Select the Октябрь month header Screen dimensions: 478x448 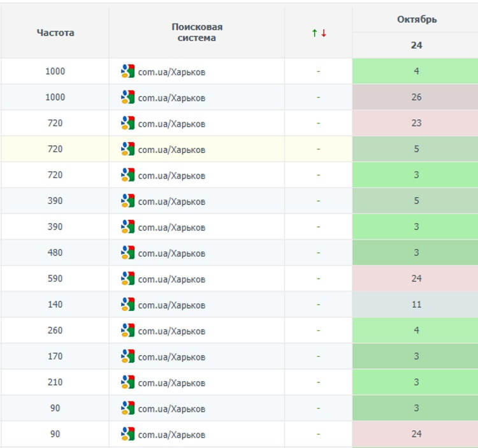pyautogui.click(x=417, y=20)
